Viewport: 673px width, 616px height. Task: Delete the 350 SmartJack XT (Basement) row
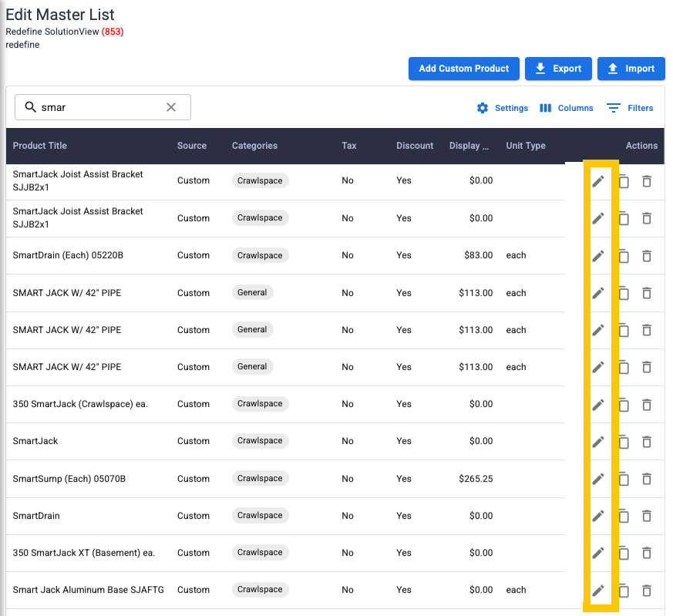pos(647,553)
